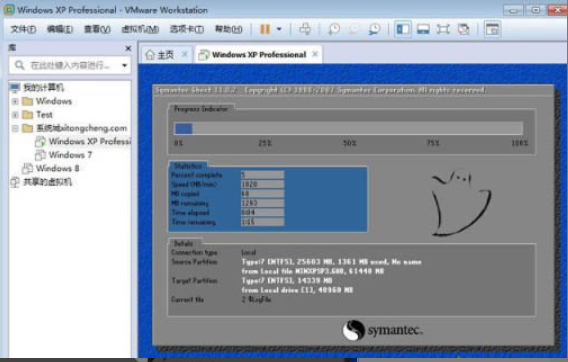Toggle the library sidebar view icon
Viewport: 568px width, 362px height.
click(x=403, y=29)
